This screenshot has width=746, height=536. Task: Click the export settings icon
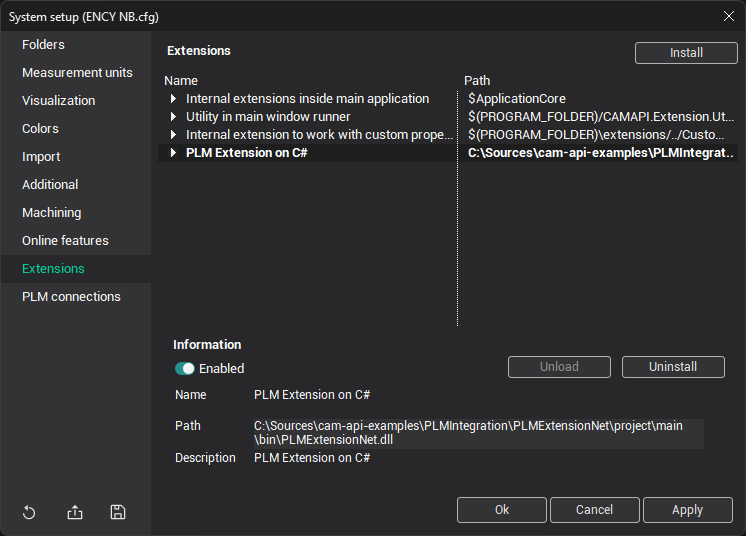tap(75, 513)
